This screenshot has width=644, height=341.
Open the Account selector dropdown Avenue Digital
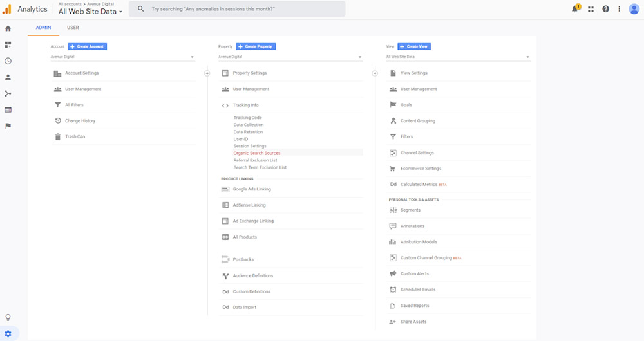122,57
